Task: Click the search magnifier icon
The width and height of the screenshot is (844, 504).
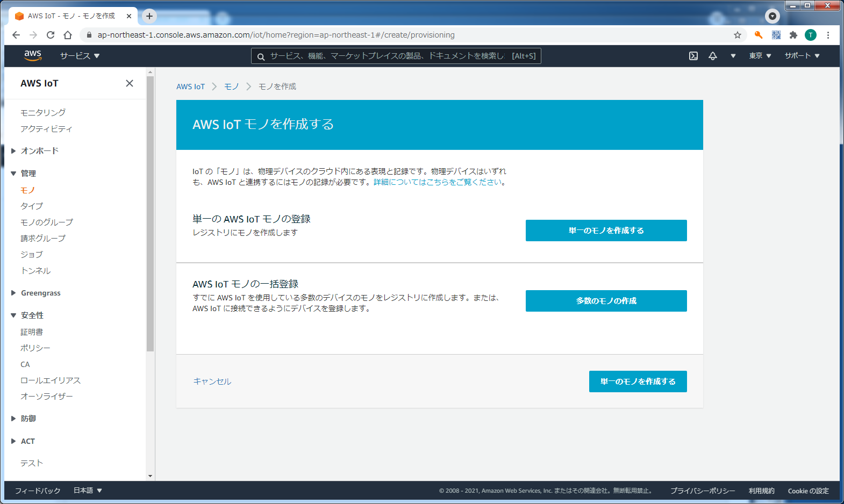Action: tap(261, 56)
